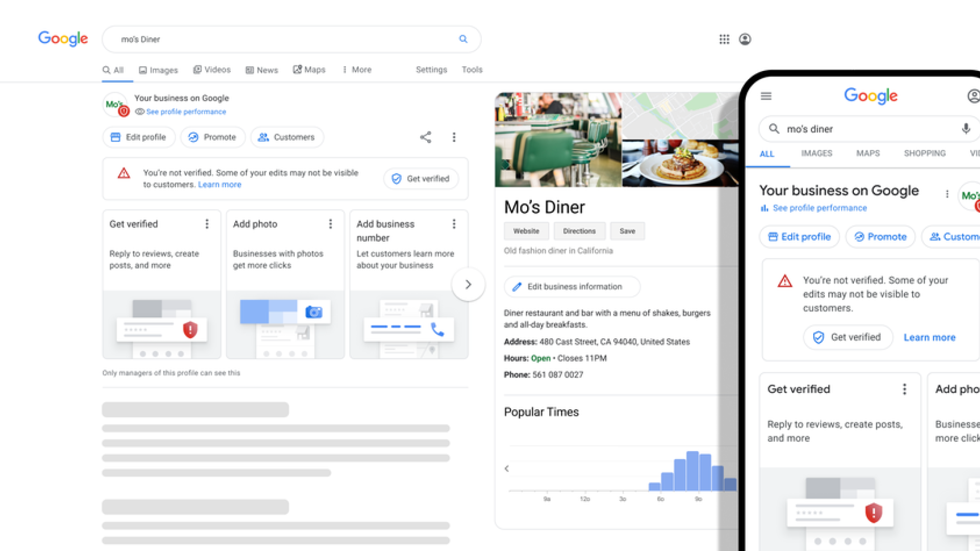Image resolution: width=980 pixels, height=551 pixels.
Task: Click the Customers button on desktop
Action: (287, 137)
